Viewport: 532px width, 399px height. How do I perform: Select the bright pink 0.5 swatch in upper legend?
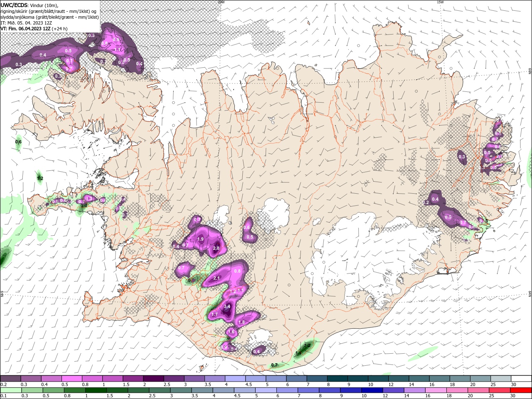pyautogui.click(x=71, y=379)
